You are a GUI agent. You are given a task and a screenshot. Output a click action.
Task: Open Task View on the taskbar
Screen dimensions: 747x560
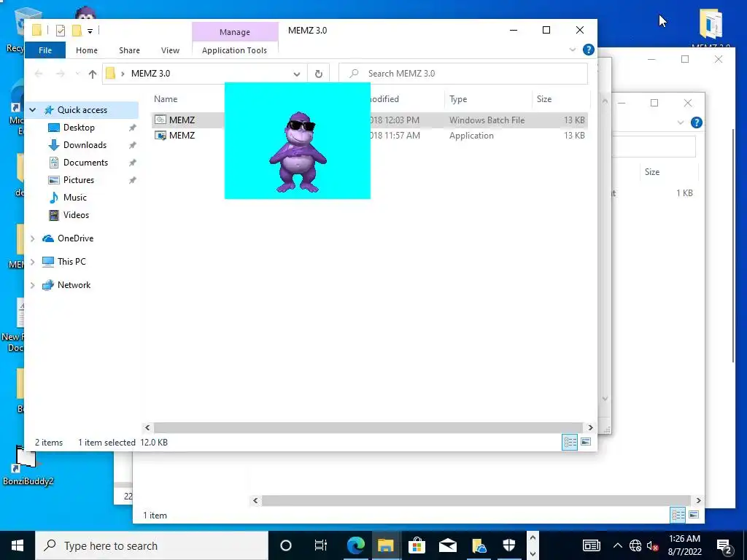(x=321, y=545)
